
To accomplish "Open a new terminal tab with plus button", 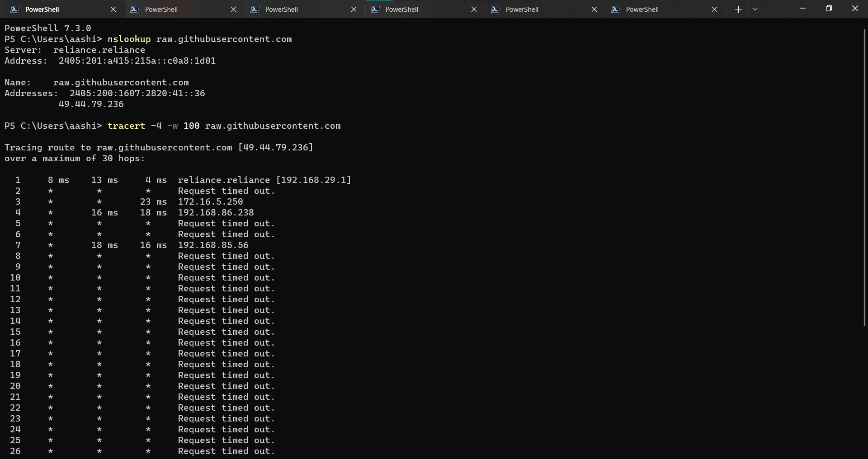I will pyautogui.click(x=738, y=9).
